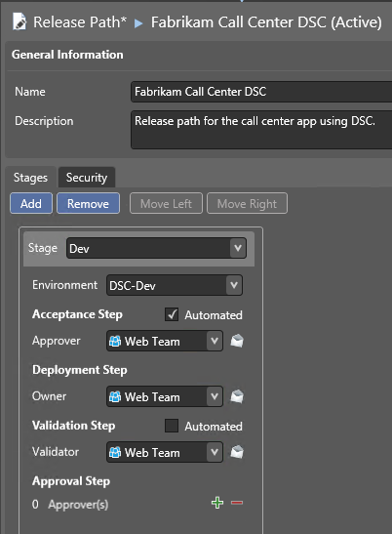Click the Move Left button
Viewport: 392px width, 534px height.
coord(166,204)
